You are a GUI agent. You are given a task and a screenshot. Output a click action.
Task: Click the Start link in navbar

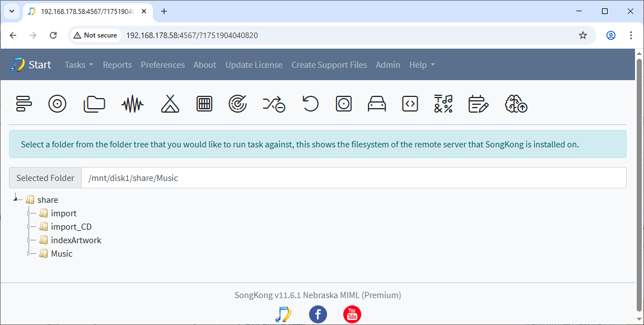click(x=40, y=64)
